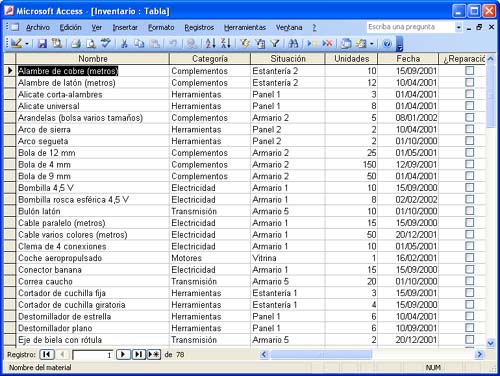The height and width of the screenshot is (376, 500).
Task: Run the spelling check icon
Action: click(106, 43)
